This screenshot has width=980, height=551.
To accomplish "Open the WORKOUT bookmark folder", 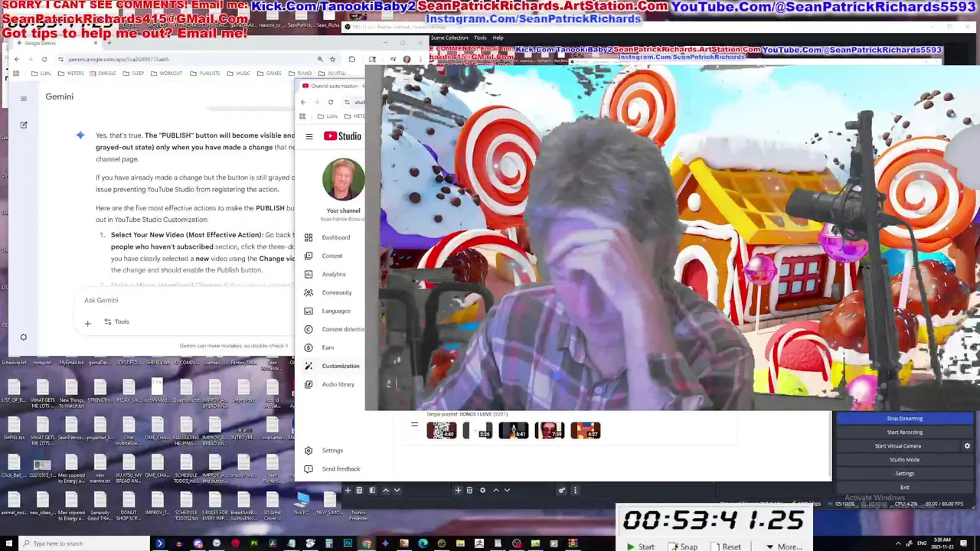I will pyautogui.click(x=167, y=73).
